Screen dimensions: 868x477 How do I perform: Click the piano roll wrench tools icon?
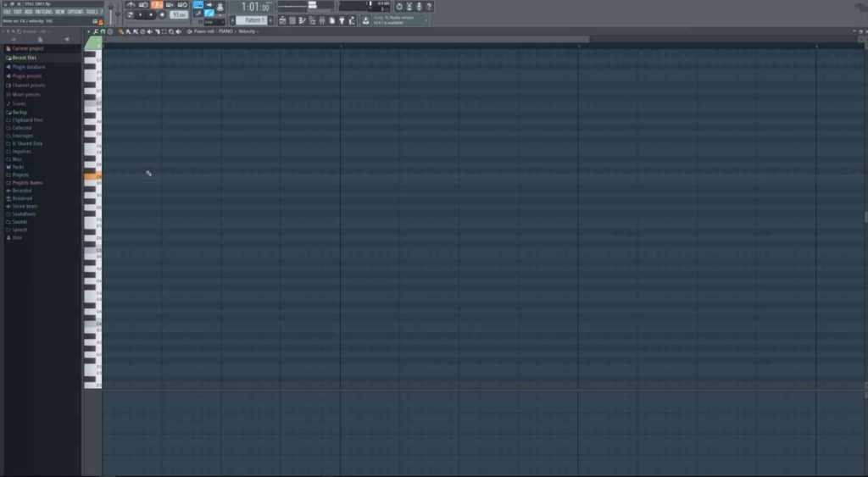(x=95, y=31)
